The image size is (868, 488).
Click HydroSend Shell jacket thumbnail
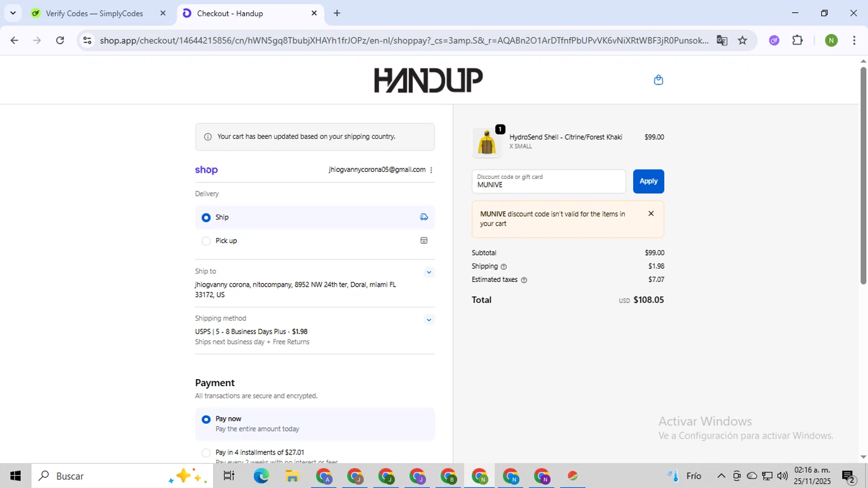tap(487, 142)
